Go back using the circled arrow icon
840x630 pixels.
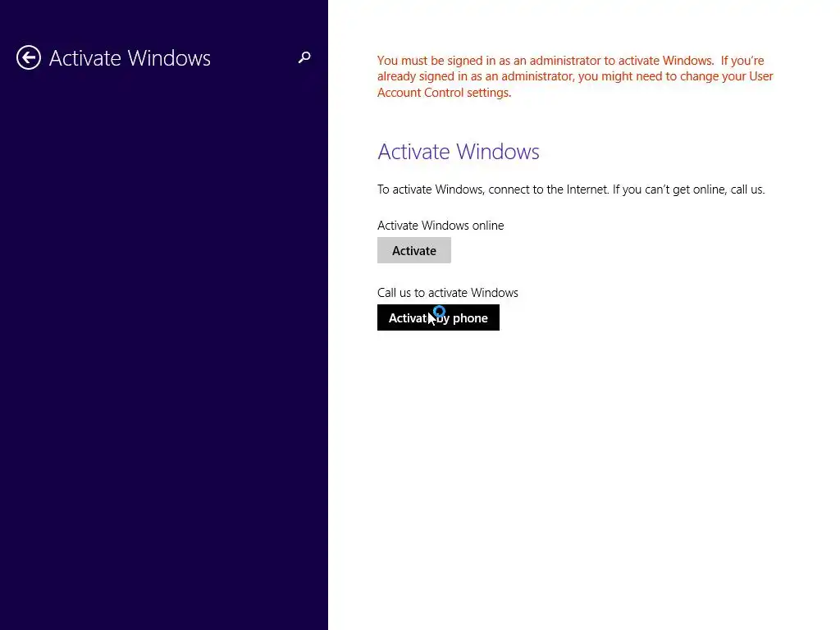tap(29, 58)
